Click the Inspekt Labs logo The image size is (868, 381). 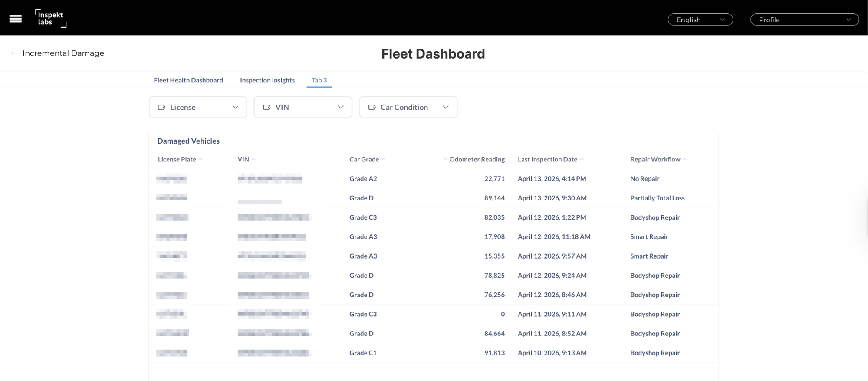(51, 18)
